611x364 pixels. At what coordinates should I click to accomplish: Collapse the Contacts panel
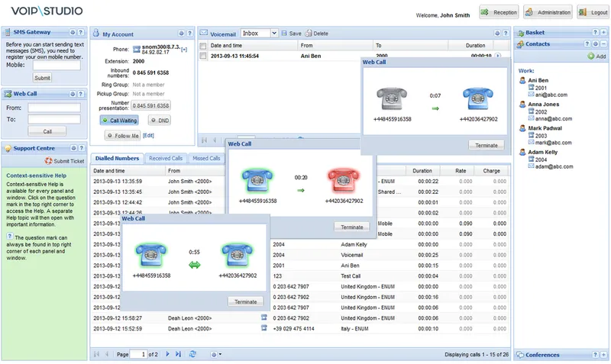point(603,44)
